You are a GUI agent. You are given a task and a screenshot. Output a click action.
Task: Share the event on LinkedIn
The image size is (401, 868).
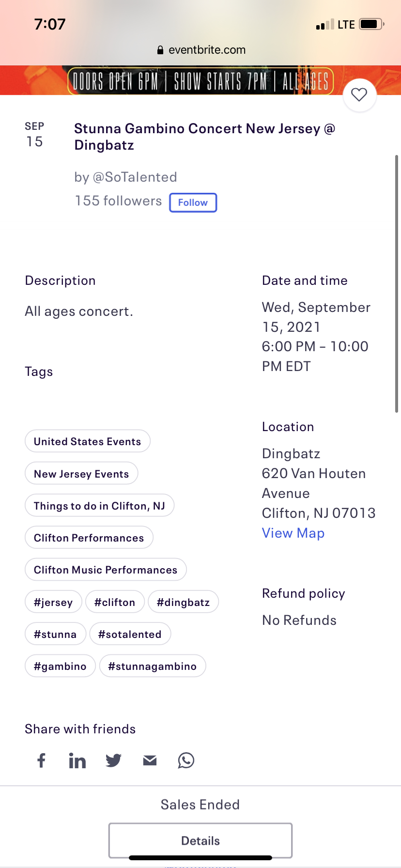[77, 760]
